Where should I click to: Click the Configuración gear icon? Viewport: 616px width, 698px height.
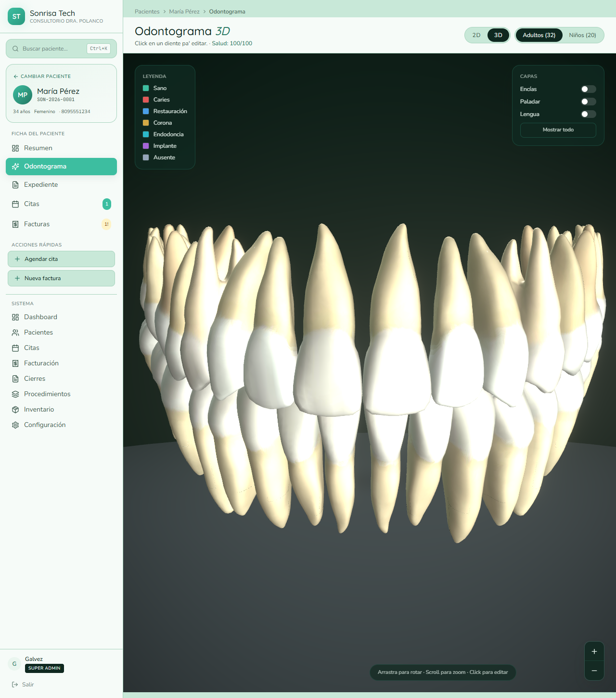click(15, 425)
